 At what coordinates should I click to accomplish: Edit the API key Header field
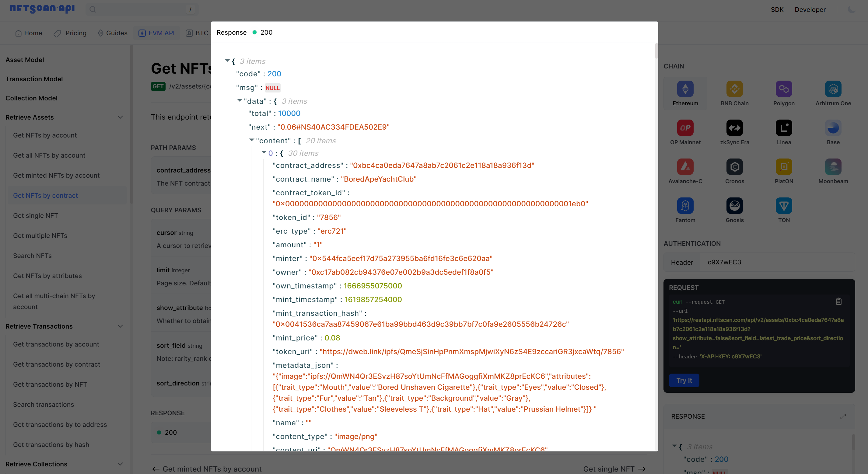(x=777, y=263)
